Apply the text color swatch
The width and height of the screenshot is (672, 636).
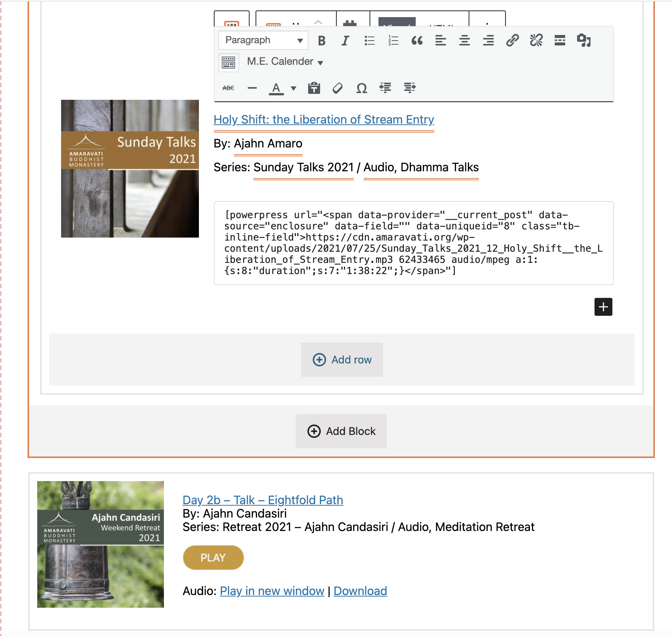pyautogui.click(x=276, y=88)
